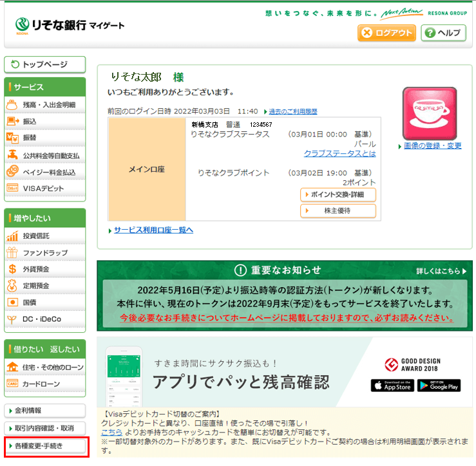
Task: Click the DC・iDeCo sprout icon
Action: click(x=12, y=319)
